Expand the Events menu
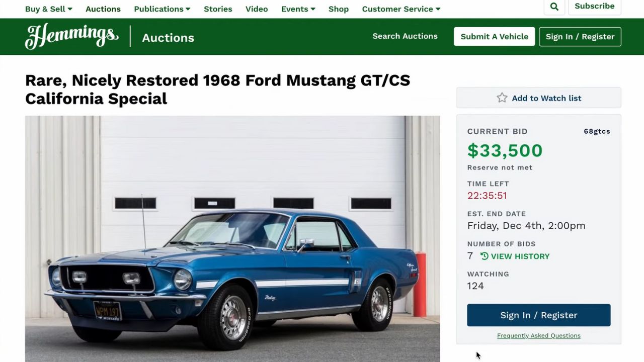Viewport: 644px width, 362px height. (298, 9)
